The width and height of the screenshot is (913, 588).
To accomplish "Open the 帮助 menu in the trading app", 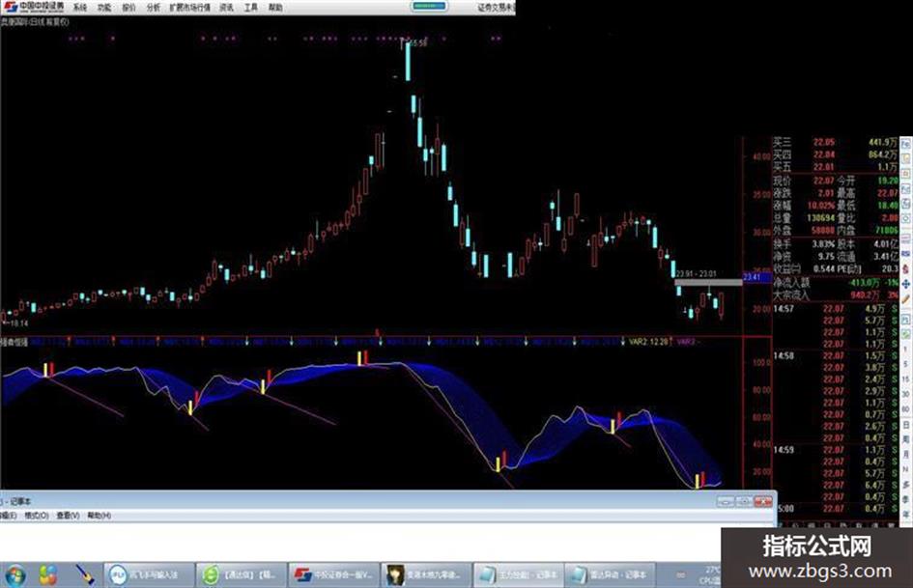I will [275, 8].
